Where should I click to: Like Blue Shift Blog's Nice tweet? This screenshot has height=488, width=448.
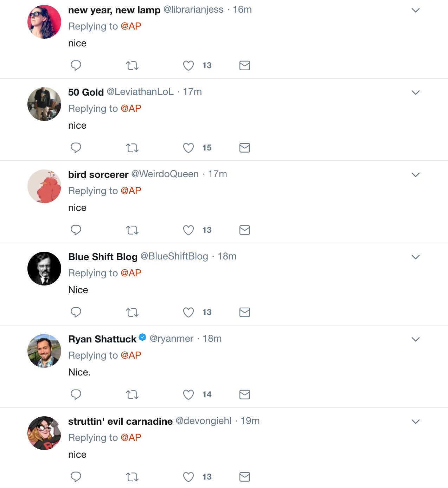click(x=188, y=312)
